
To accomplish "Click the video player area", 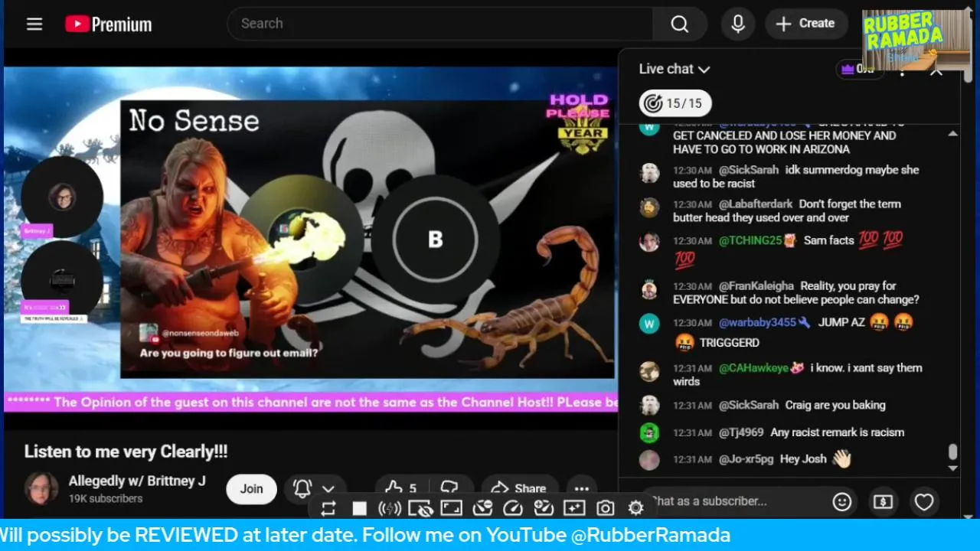I will (311, 240).
